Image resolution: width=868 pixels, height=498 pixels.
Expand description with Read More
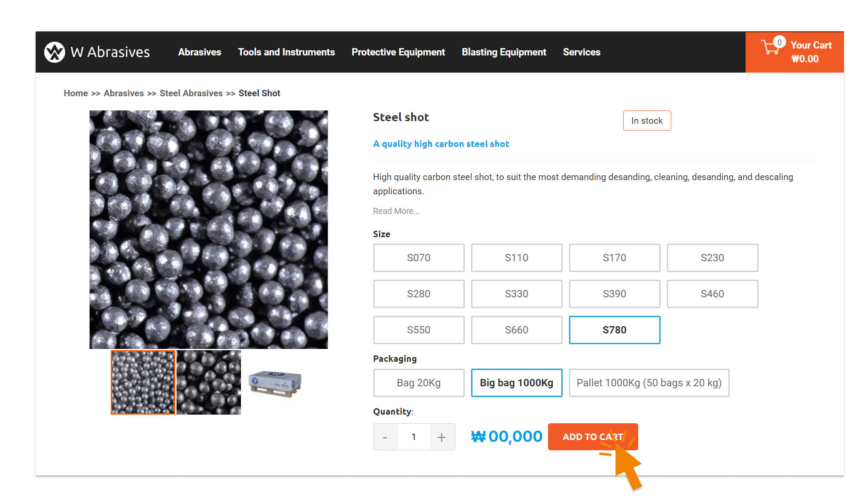pos(396,211)
